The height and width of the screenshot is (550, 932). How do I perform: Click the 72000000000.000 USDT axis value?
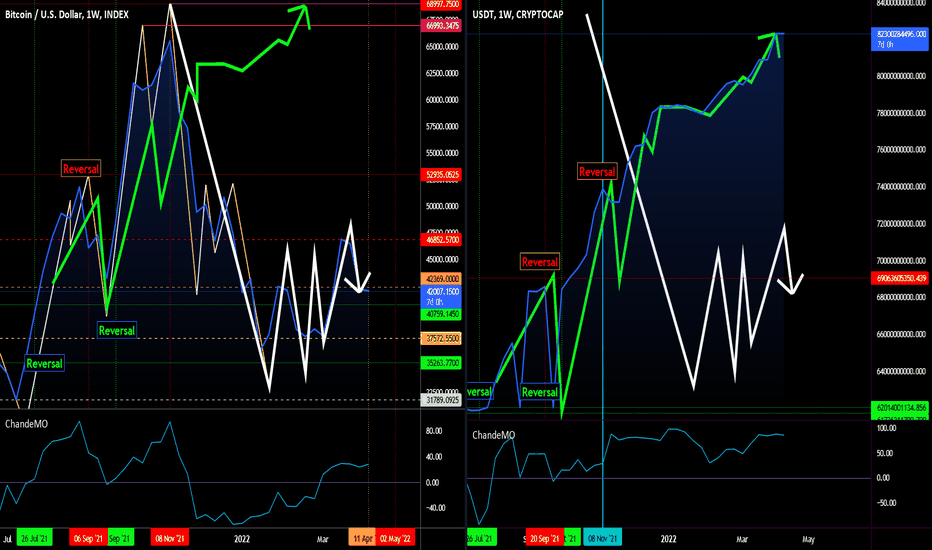(902, 224)
